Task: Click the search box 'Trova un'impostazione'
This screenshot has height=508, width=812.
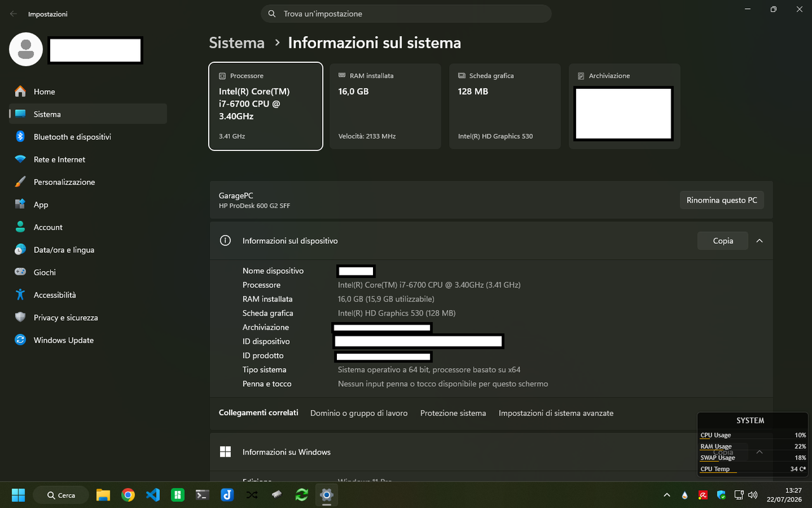Action: pos(406,13)
